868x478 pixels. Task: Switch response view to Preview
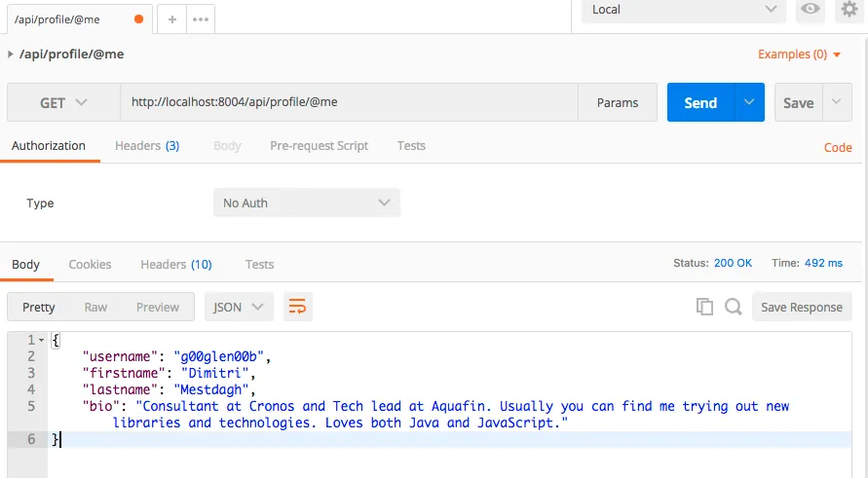tap(157, 307)
